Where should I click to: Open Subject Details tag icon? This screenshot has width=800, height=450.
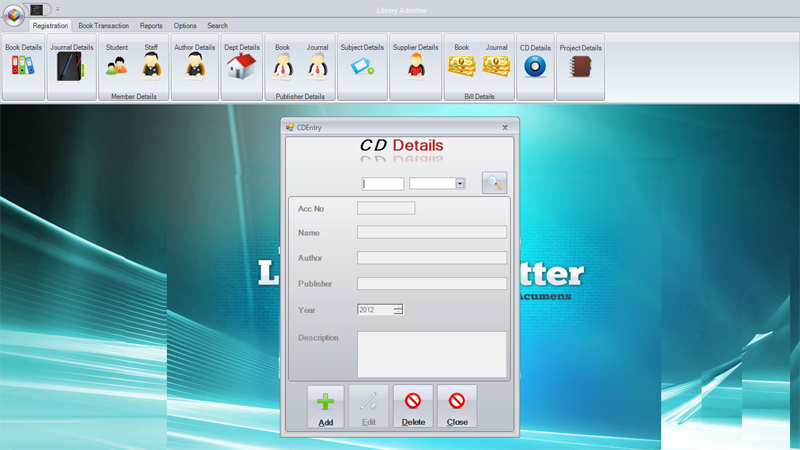tap(362, 66)
